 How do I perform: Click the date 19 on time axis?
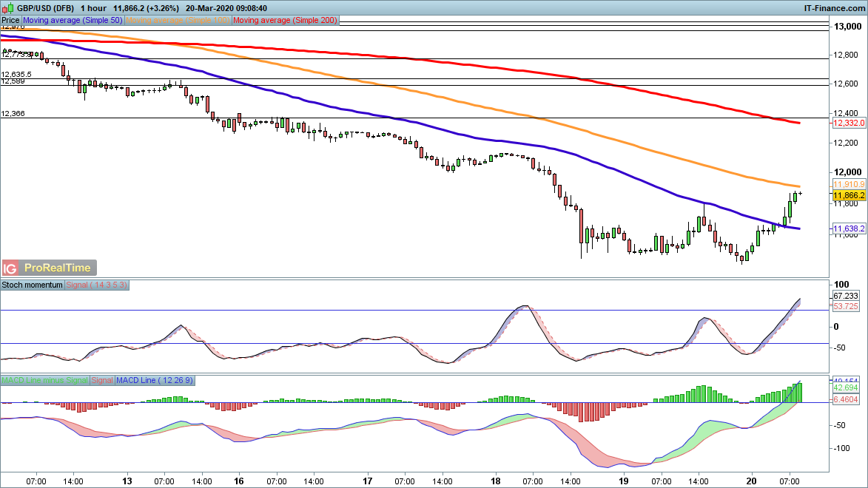tap(624, 481)
